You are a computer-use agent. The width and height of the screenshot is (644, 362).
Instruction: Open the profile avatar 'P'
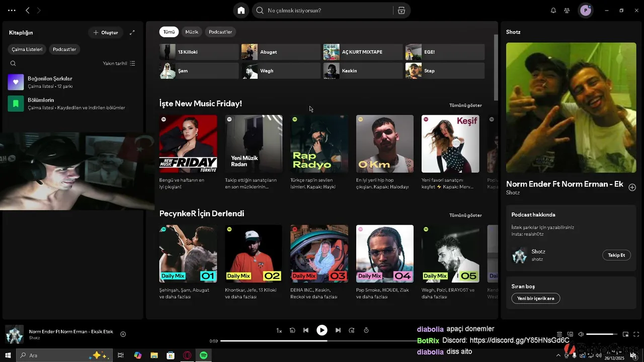tap(586, 11)
